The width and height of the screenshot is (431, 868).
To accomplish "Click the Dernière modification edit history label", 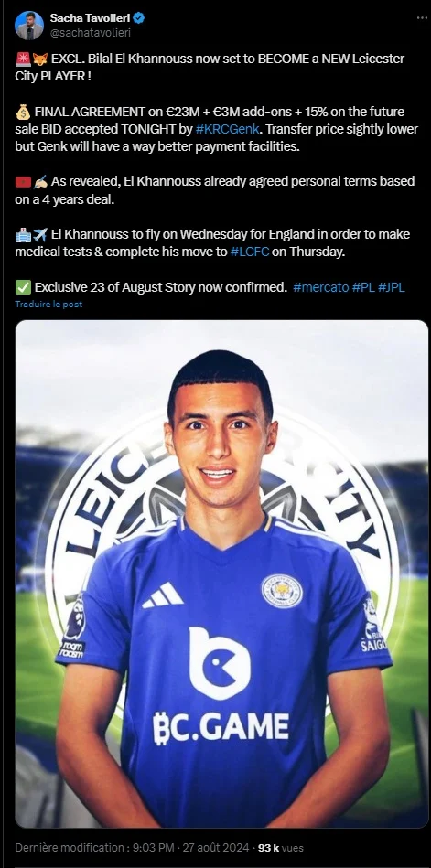I will 70,848.
